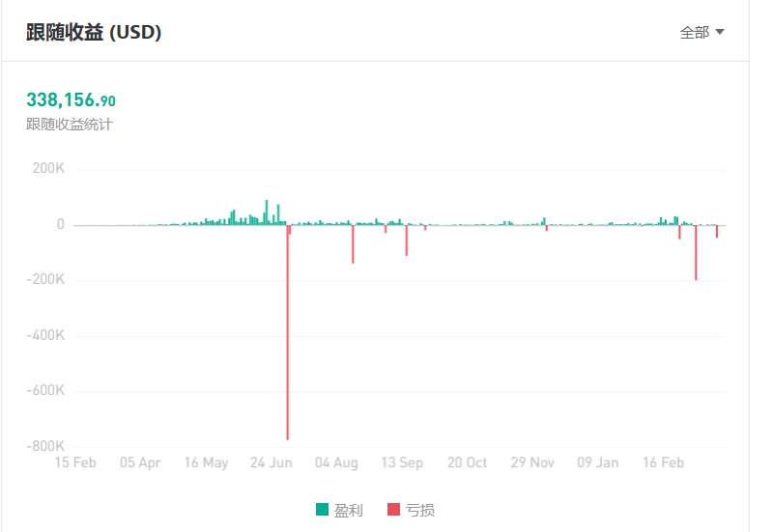Viewport: 772px width, 532px height.
Task: Click the largest red loss bar near 24 Jun
Action: point(288,332)
